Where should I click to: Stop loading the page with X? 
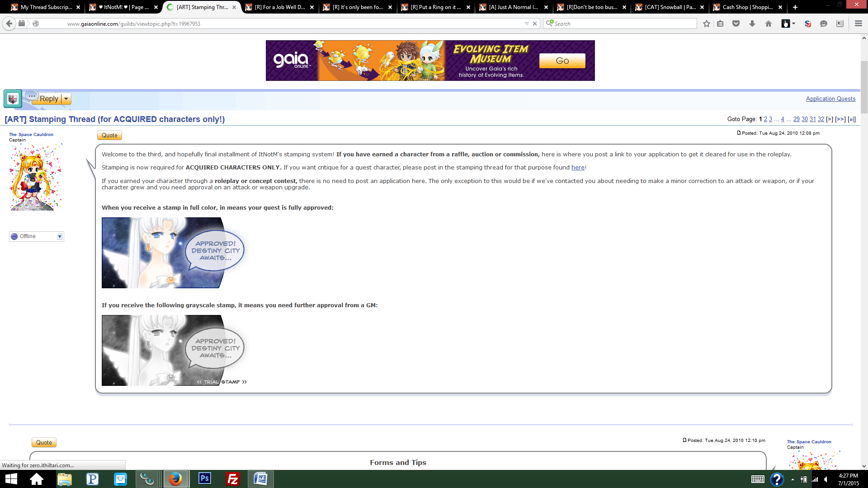(535, 23)
